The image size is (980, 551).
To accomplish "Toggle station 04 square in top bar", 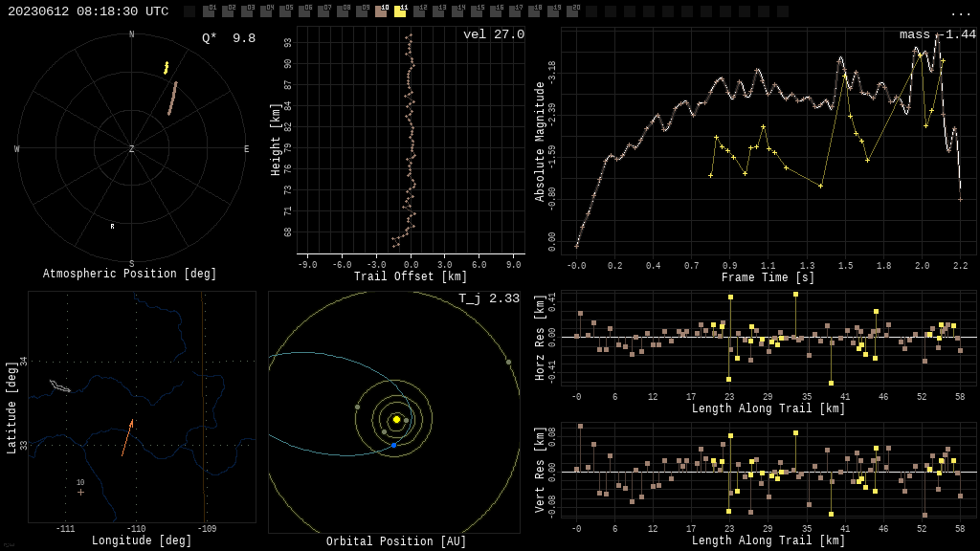I will tap(266, 11).
